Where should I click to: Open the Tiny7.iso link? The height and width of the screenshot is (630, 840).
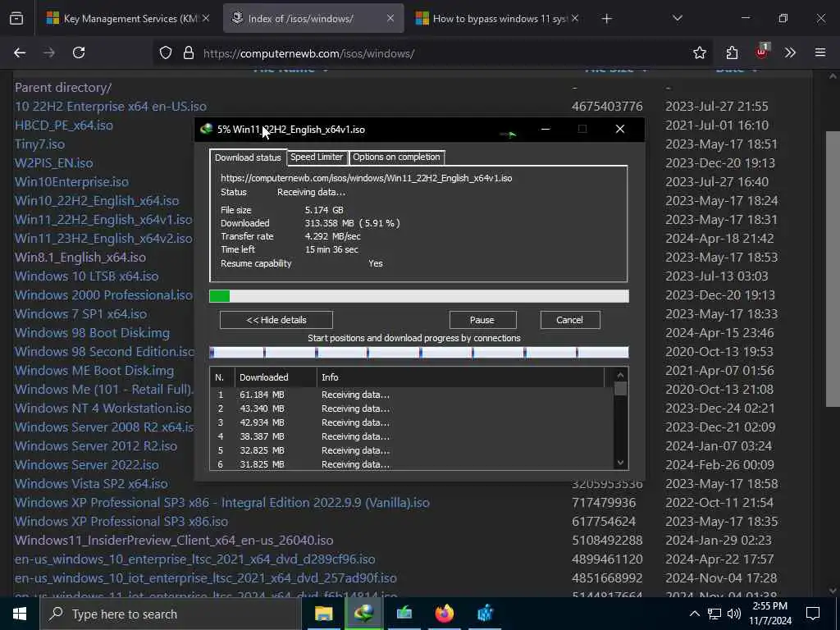(39, 144)
